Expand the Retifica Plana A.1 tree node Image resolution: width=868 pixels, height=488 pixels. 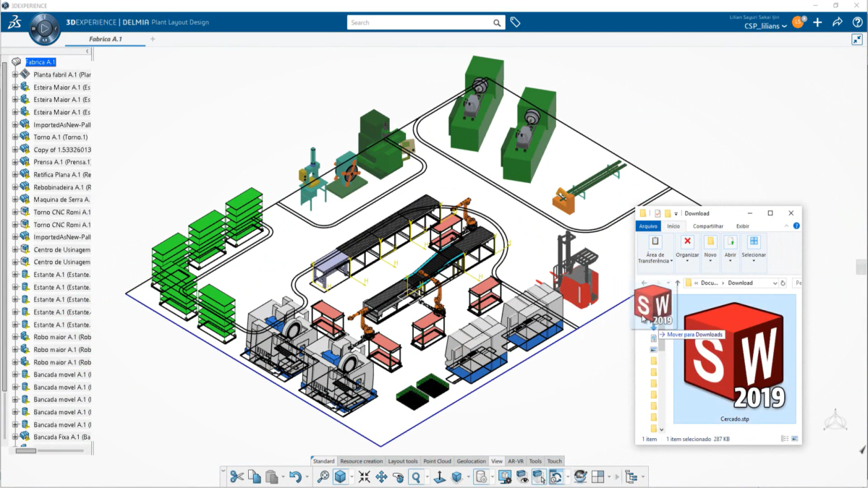pos(15,174)
